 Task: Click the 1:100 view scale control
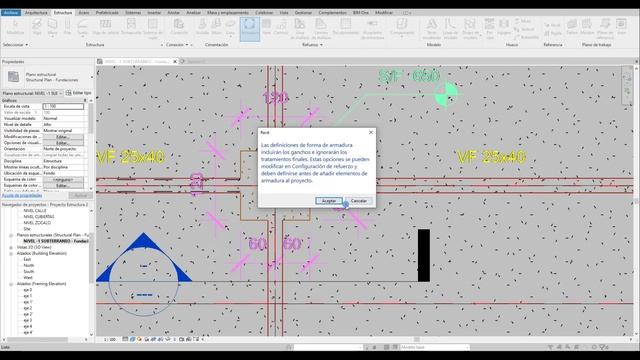109,339
